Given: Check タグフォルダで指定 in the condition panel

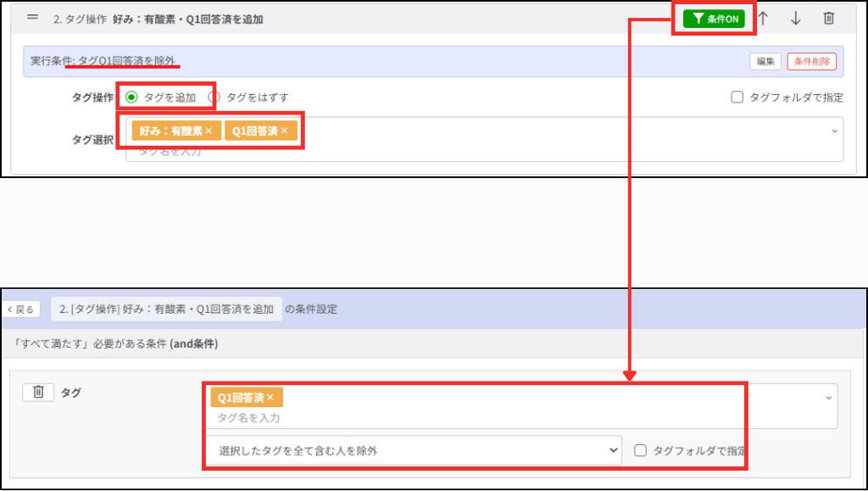Looking at the screenshot, I should click(x=641, y=450).
